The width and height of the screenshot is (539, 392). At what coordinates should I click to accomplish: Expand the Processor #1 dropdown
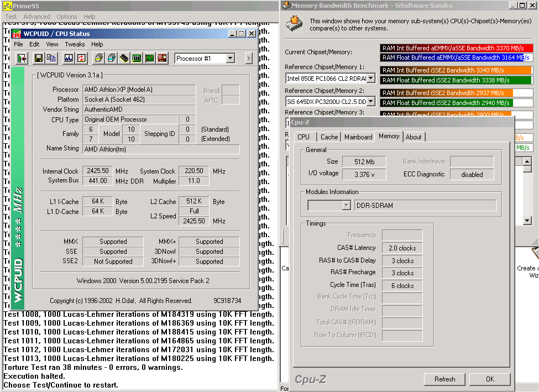[x=231, y=58]
